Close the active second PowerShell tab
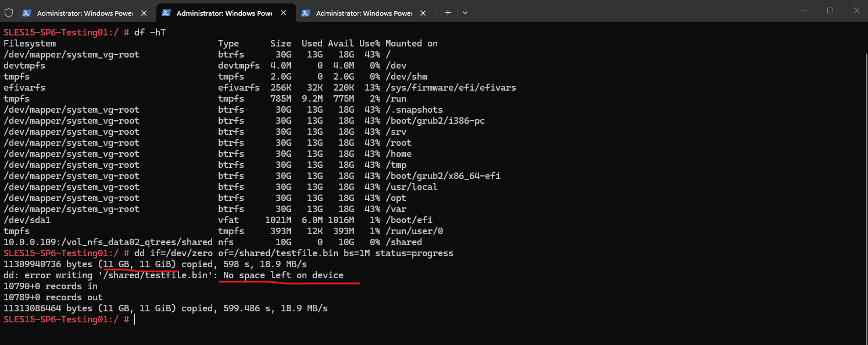 tap(283, 13)
